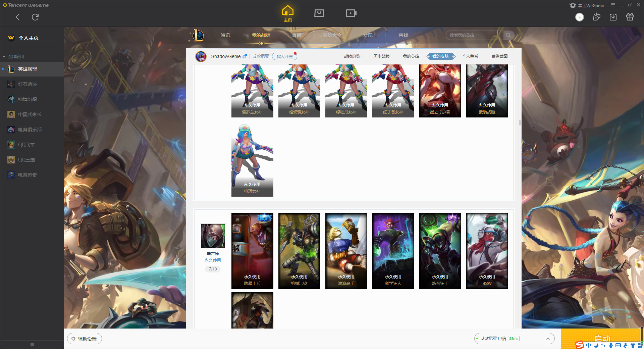Toggle the Sogou 中 language indicator
The width and height of the screenshot is (644, 349).
[589, 345]
